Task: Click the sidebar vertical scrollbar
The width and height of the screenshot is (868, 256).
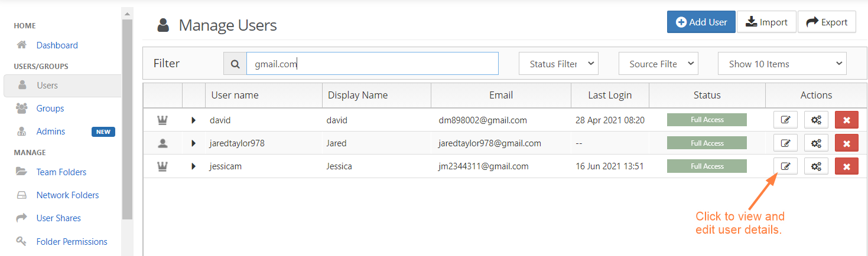Action: (127, 118)
